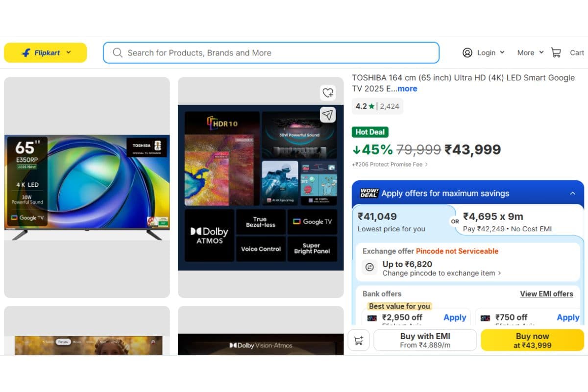Apply the ₹2,950 off bank offer

point(454,318)
